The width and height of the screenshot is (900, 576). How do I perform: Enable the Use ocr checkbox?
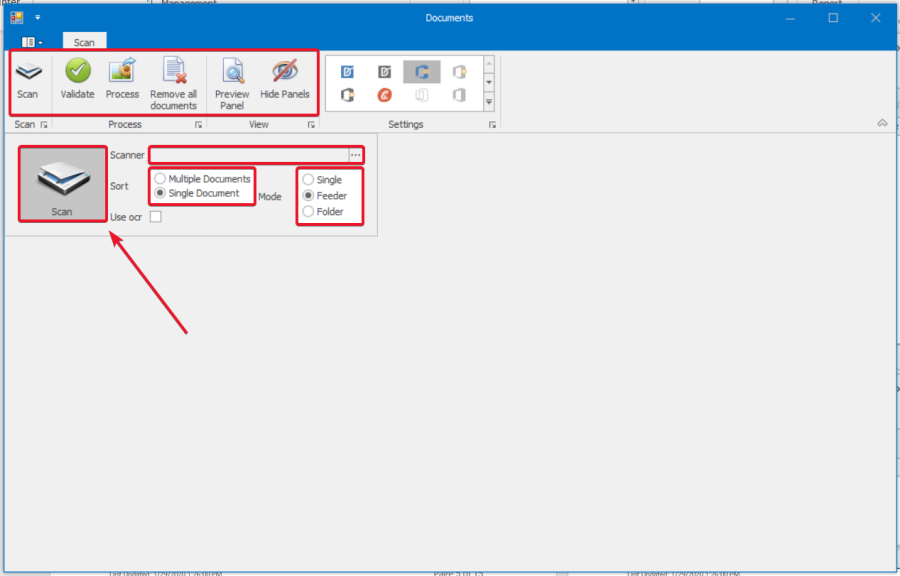pyautogui.click(x=155, y=217)
